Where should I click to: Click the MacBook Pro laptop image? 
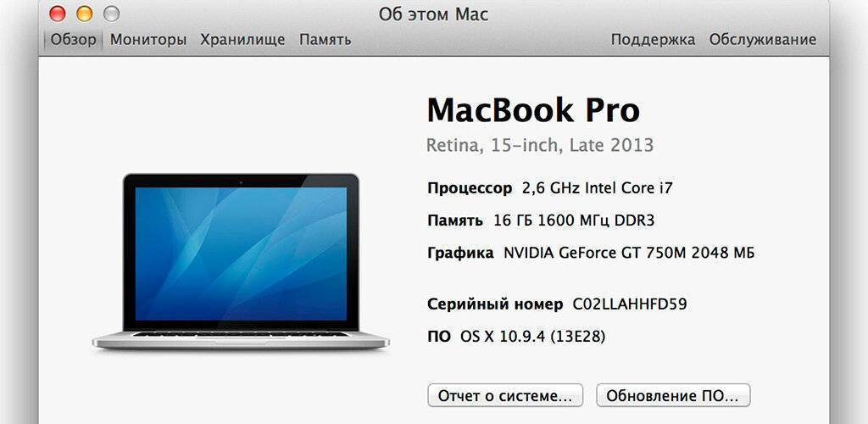pos(241,262)
